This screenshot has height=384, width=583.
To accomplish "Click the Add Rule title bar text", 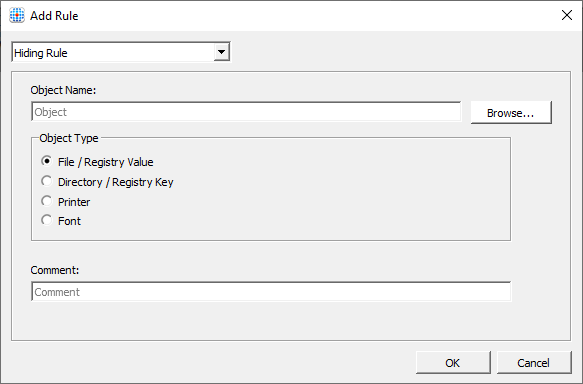I will coord(54,16).
